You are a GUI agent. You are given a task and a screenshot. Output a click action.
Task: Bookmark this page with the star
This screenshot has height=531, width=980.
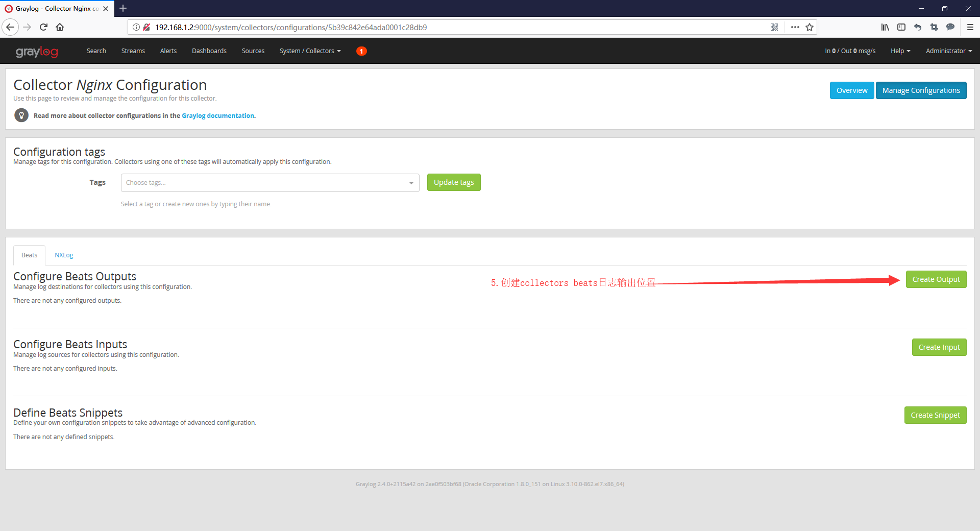tap(810, 27)
